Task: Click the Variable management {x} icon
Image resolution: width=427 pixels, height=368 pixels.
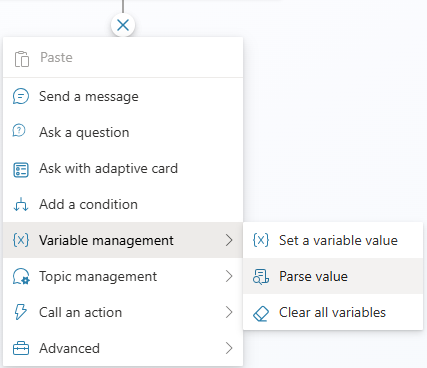Action: coord(21,240)
